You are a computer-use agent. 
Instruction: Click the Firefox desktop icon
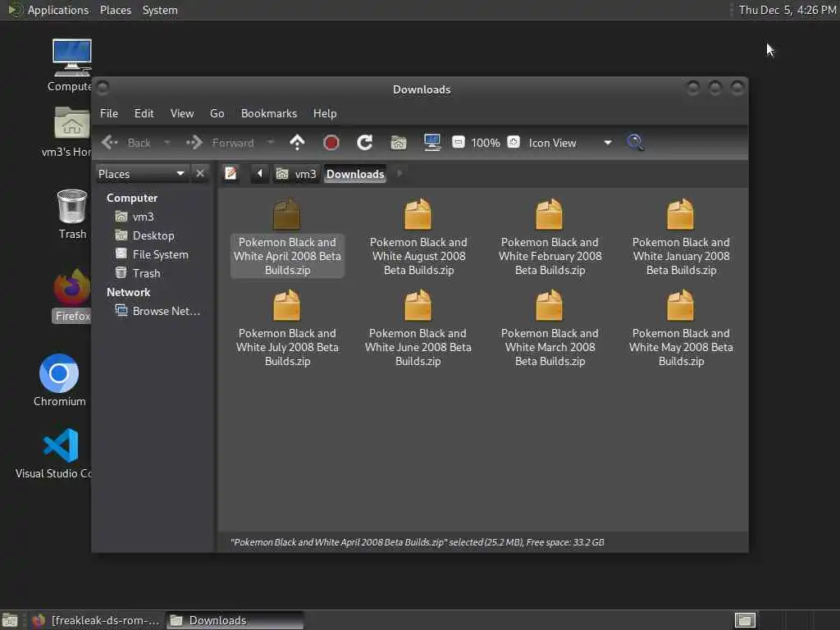coord(72,295)
